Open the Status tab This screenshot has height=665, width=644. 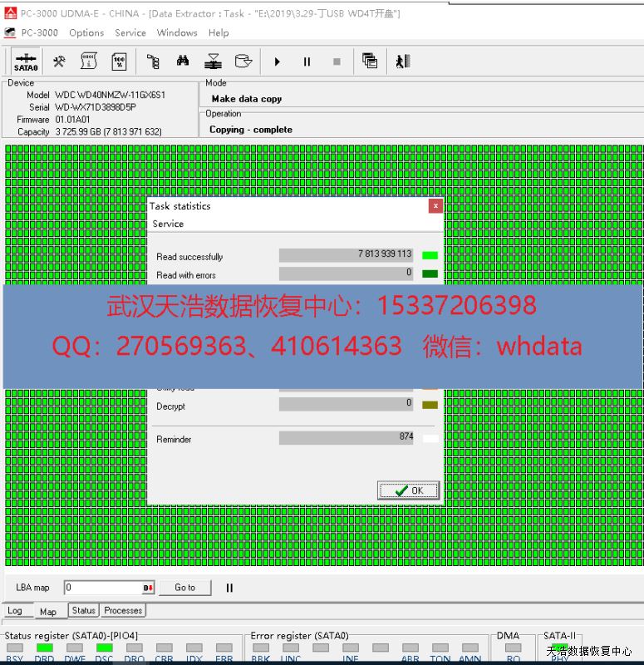pos(83,610)
